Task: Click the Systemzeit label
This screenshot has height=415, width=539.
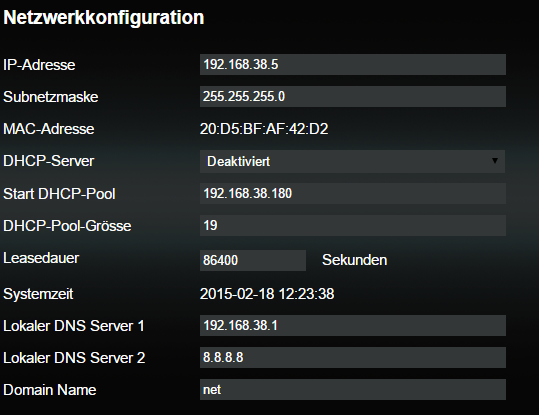Action: pyautogui.click(x=38, y=294)
